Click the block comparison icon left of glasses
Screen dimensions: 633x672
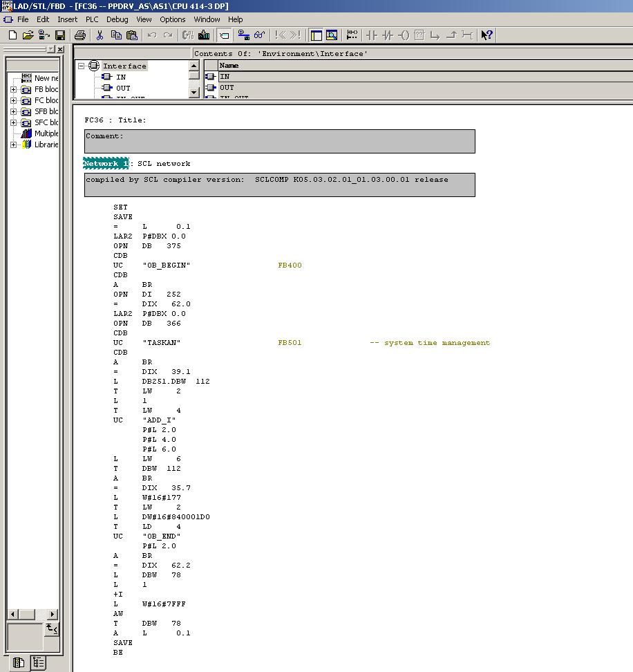244,35
